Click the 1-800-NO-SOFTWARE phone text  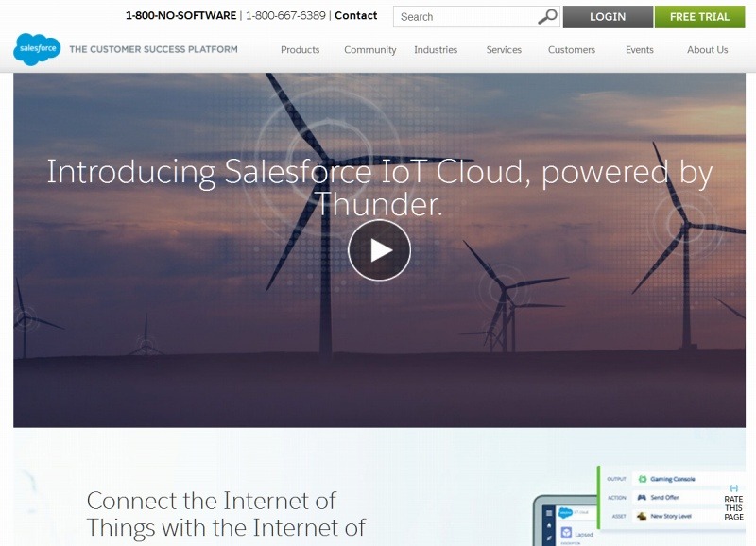coord(180,15)
